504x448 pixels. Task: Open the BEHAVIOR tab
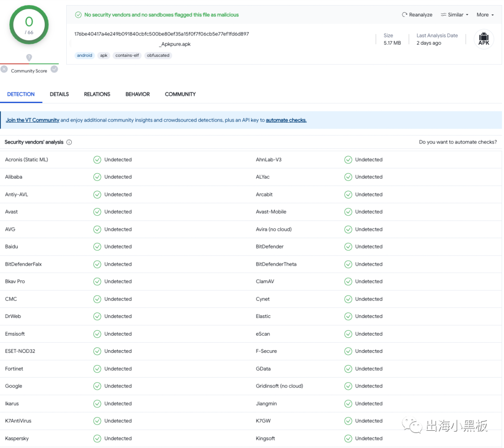[138, 95]
